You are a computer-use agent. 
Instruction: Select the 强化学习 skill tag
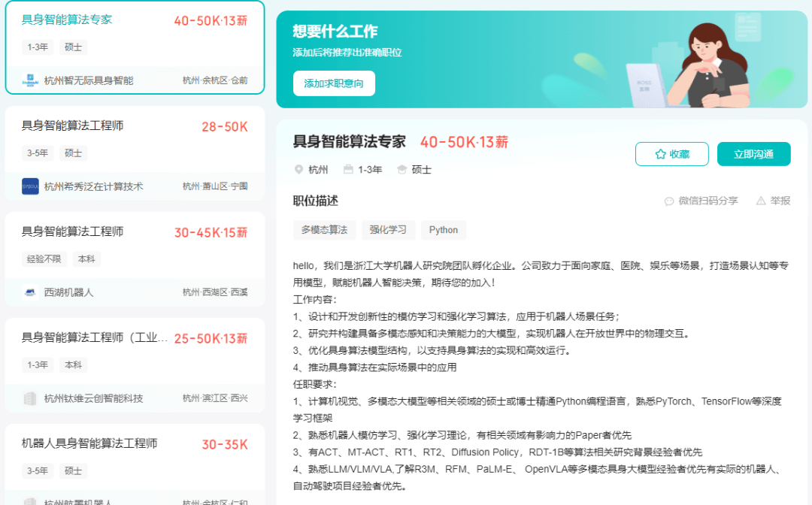(x=387, y=230)
